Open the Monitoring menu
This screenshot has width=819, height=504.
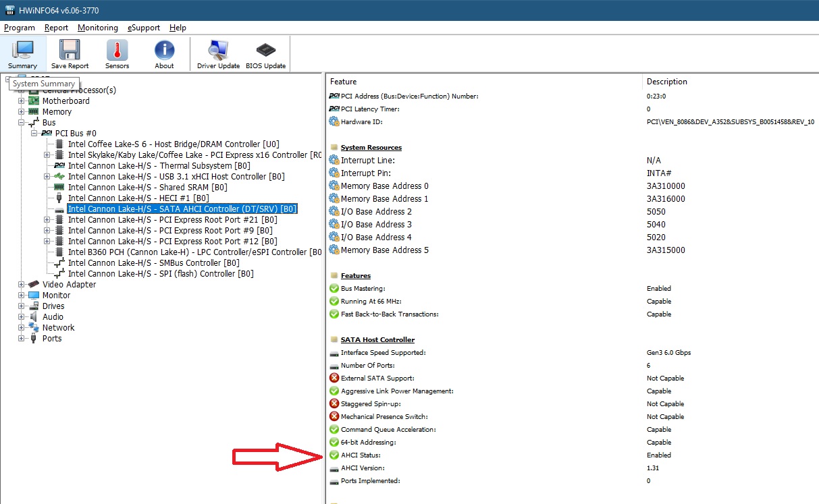98,28
